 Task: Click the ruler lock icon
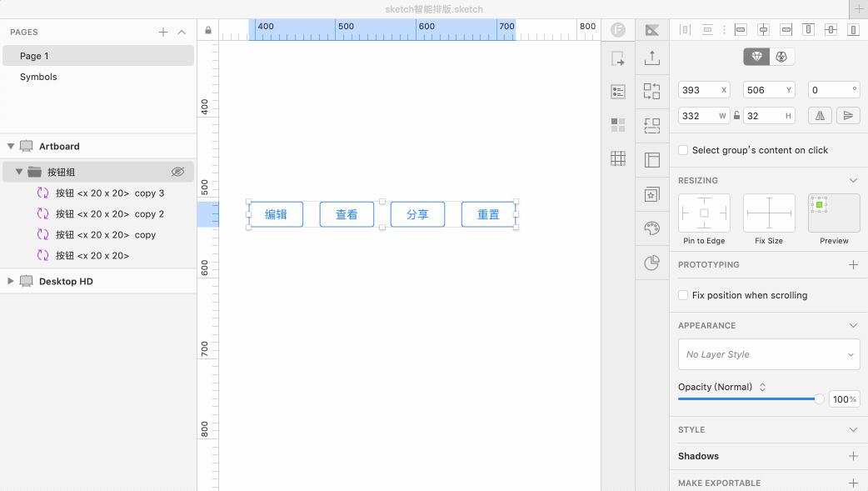[x=208, y=30]
